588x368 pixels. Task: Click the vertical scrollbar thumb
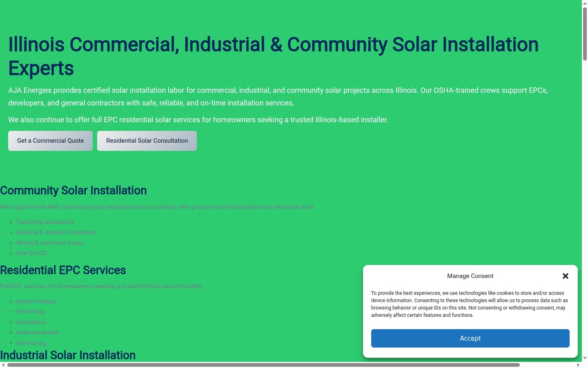[585, 34]
